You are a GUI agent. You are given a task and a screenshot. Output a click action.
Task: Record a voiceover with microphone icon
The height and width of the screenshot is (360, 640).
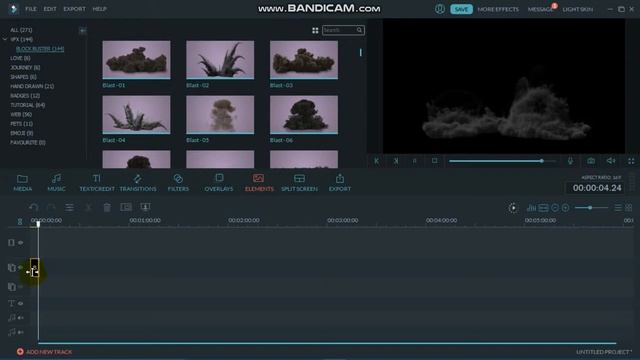coord(570,161)
